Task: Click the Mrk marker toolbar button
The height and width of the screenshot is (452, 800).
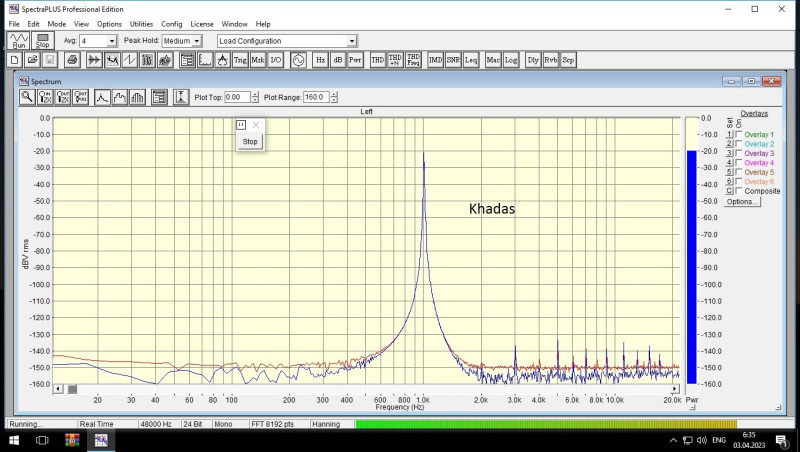Action: pyautogui.click(x=258, y=60)
